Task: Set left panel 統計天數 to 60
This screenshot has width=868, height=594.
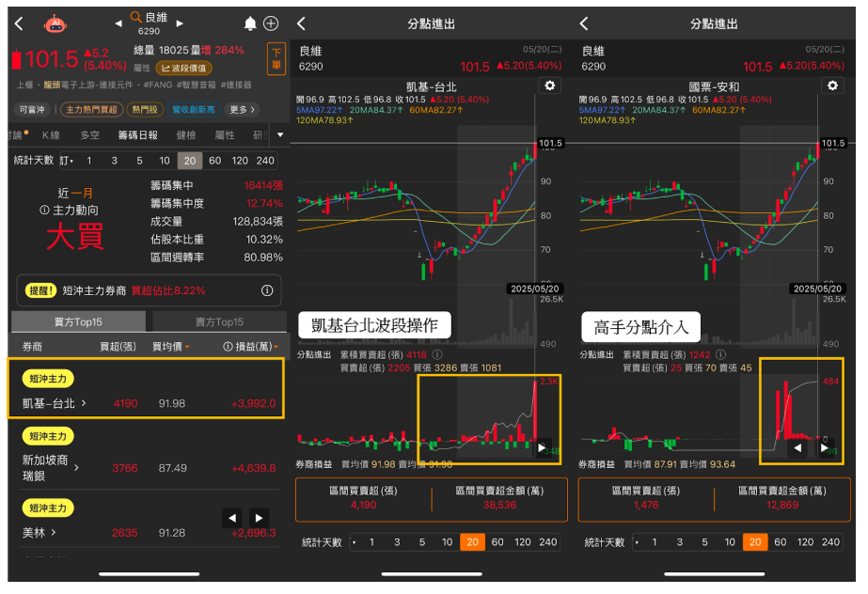Action: pyautogui.click(x=214, y=161)
